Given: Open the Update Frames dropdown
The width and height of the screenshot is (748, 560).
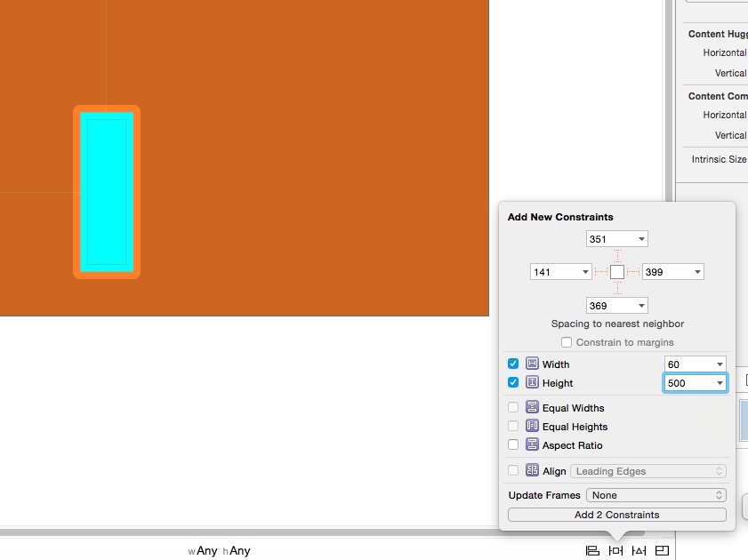Looking at the screenshot, I should [x=656, y=495].
